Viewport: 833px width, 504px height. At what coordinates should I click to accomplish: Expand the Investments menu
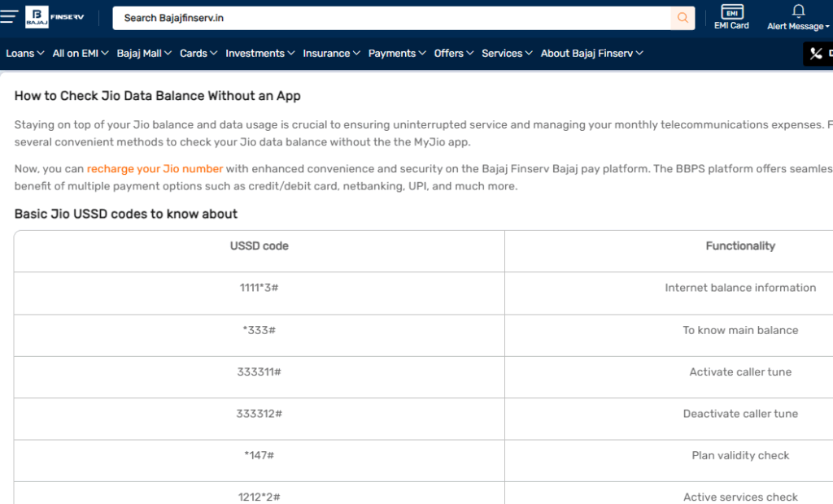point(259,53)
